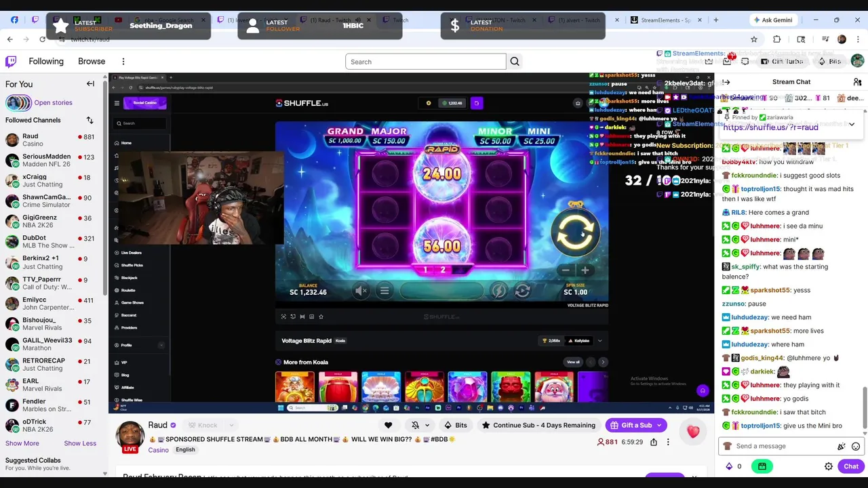Unmute the slot game sound icon
Screen dimensions: 868x488
(x=361, y=291)
